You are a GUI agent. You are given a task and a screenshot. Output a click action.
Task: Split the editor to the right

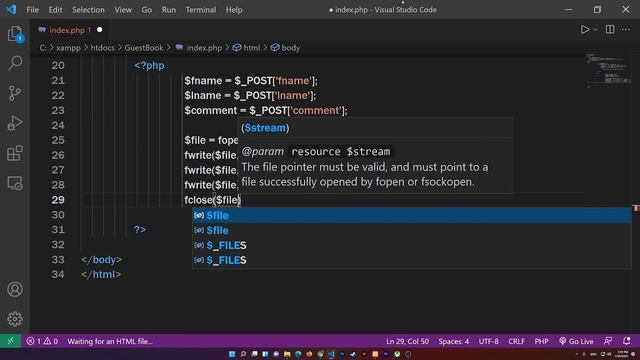click(x=610, y=29)
